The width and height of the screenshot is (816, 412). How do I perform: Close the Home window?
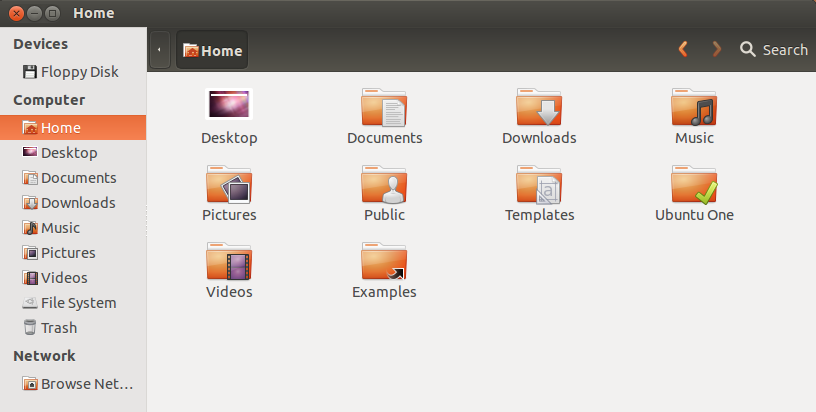16,13
